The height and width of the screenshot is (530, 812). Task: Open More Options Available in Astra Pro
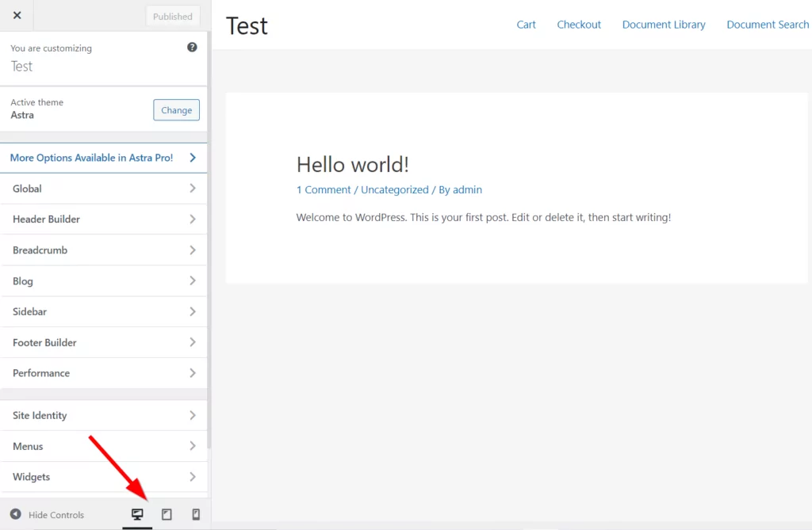103,158
